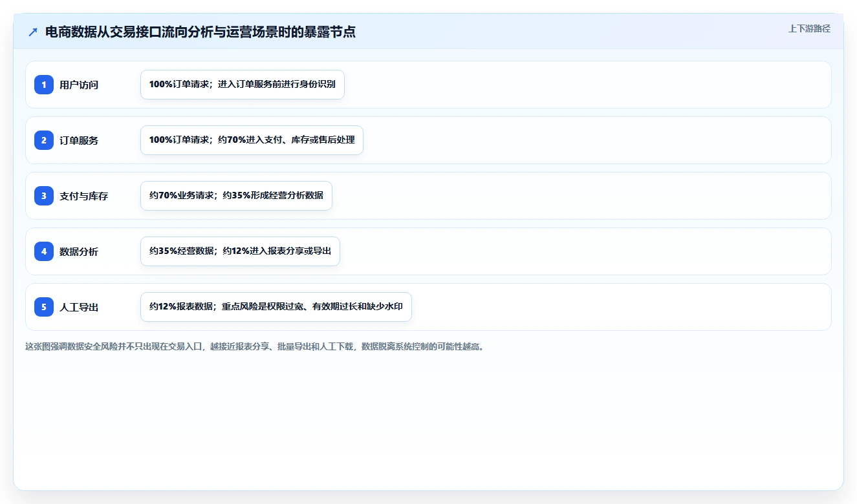Click the 约12%进入报表分享或导出 description box
Screen dimensions: 857x504
(240, 251)
